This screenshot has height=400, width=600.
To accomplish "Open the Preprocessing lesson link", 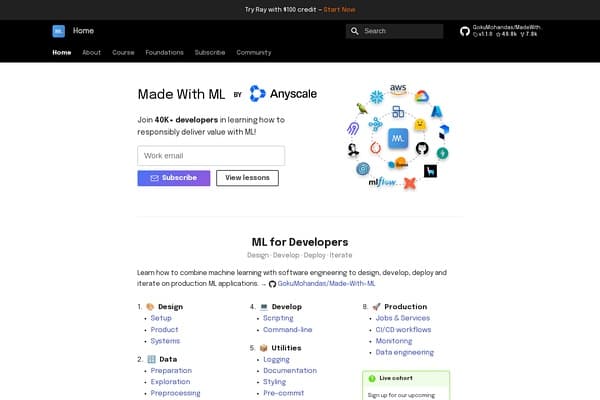I will click(x=175, y=393).
